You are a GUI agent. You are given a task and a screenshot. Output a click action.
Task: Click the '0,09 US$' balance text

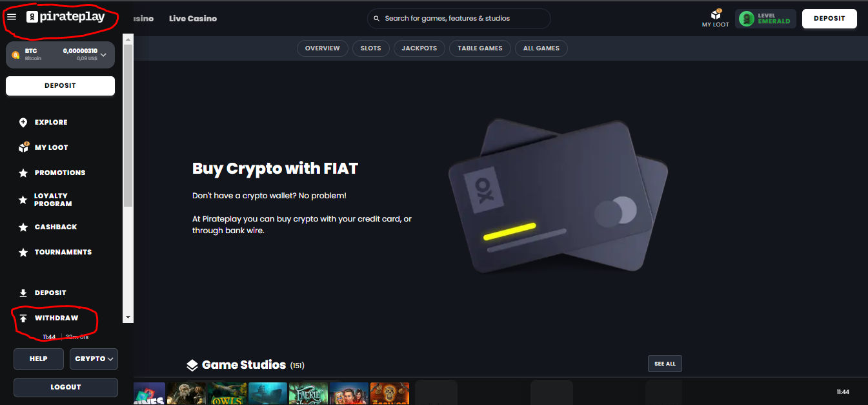[87, 59]
